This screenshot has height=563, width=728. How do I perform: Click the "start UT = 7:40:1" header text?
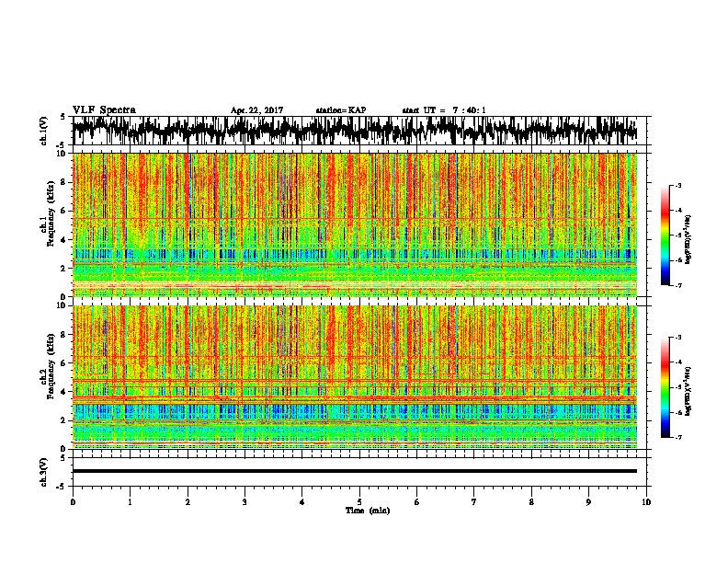[x=444, y=110]
